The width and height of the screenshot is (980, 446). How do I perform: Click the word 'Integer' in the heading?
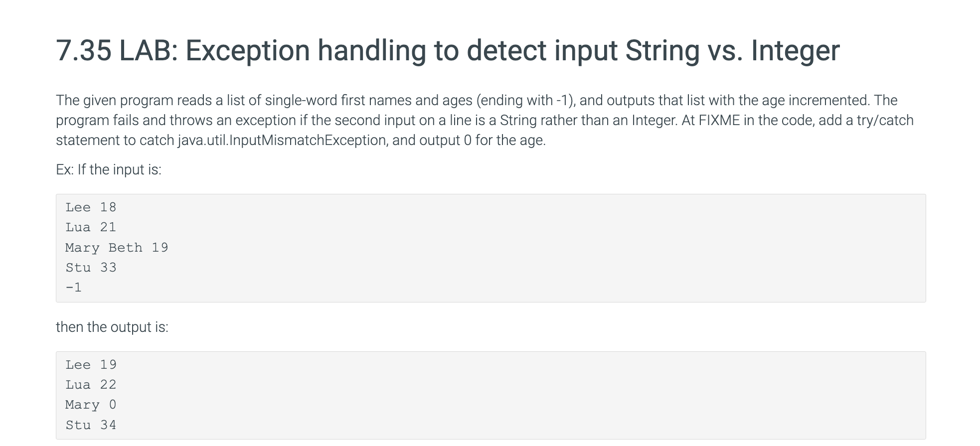pyautogui.click(x=796, y=51)
